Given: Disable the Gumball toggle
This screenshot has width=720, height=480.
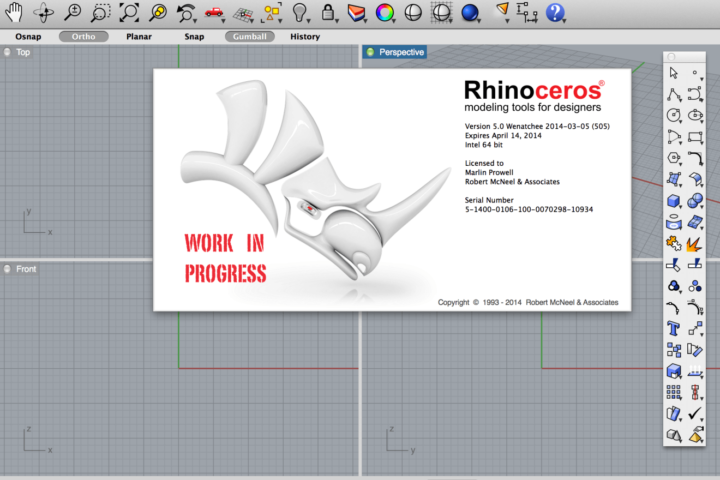Looking at the screenshot, I should 250,37.
